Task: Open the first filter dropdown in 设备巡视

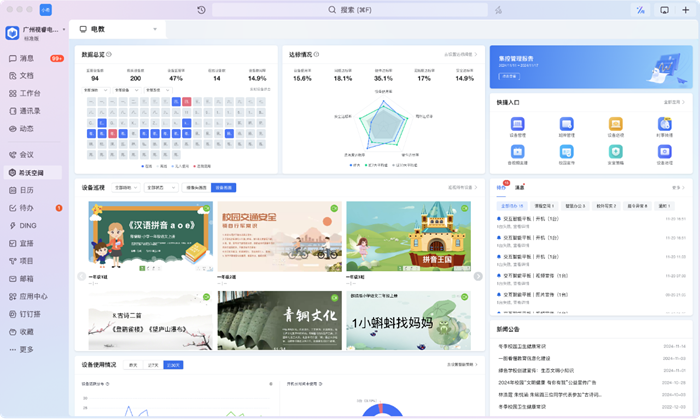Action: pos(126,187)
